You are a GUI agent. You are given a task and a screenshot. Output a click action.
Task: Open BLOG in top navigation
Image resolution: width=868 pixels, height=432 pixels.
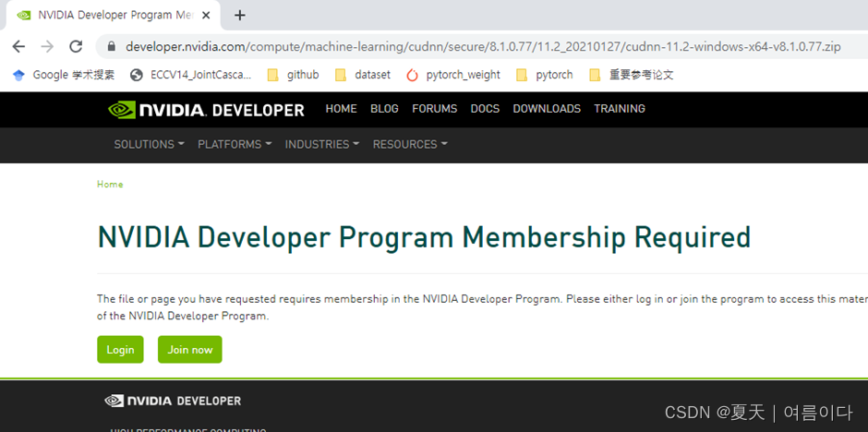(384, 109)
